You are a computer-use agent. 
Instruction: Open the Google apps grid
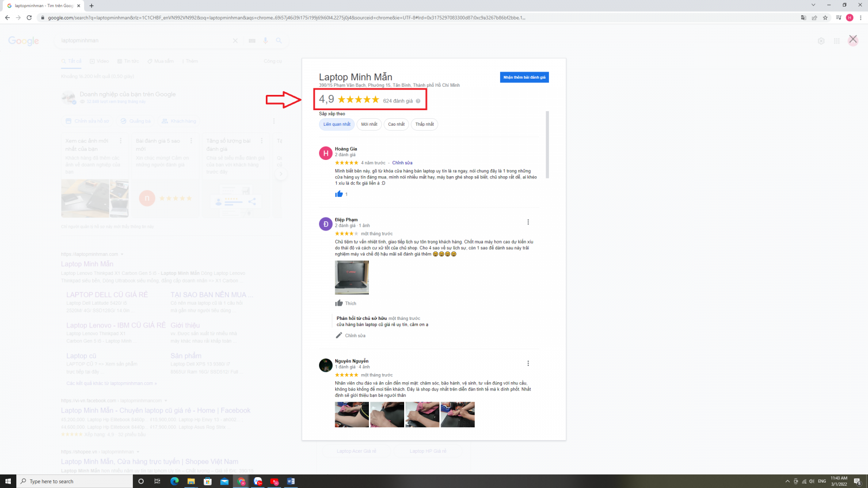(x=837, y=41)
